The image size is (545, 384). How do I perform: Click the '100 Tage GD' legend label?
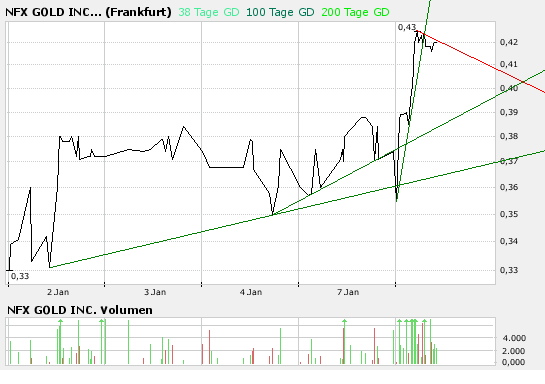point(280,13)
